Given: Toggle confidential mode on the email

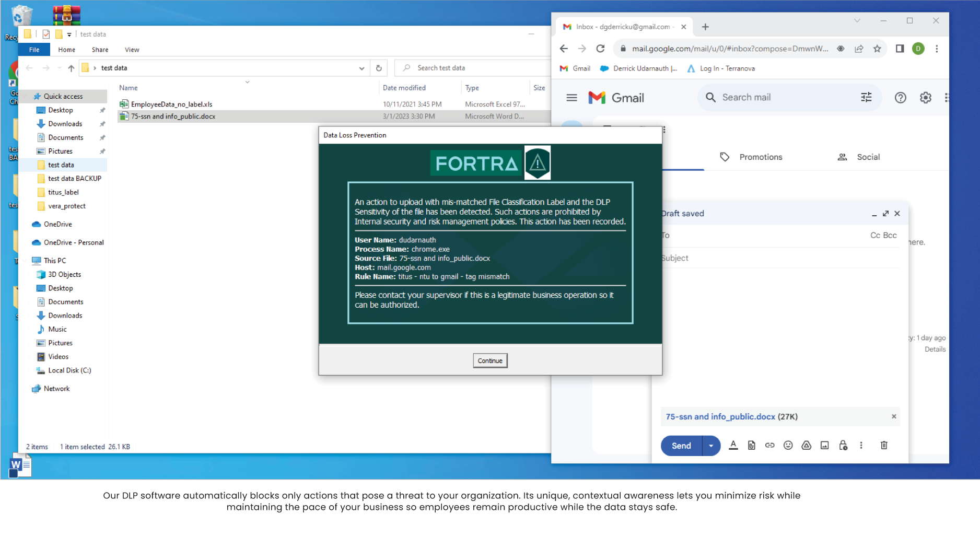Looking at the screenshot, I should click(x=843, y=445).
